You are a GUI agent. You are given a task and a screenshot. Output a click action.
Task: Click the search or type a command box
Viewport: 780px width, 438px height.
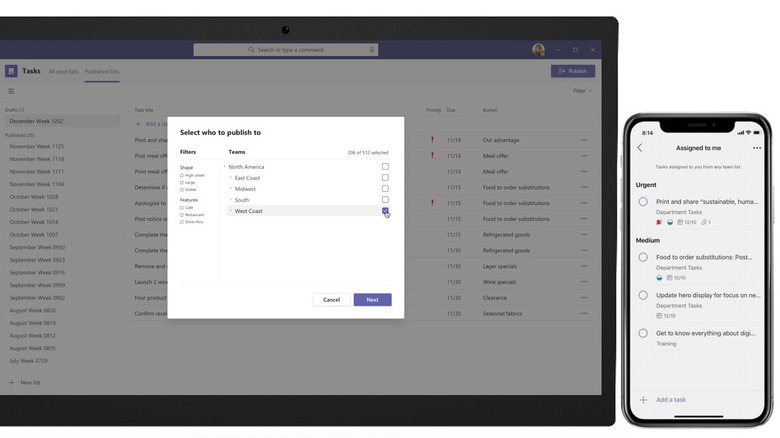tap(285, 50)
